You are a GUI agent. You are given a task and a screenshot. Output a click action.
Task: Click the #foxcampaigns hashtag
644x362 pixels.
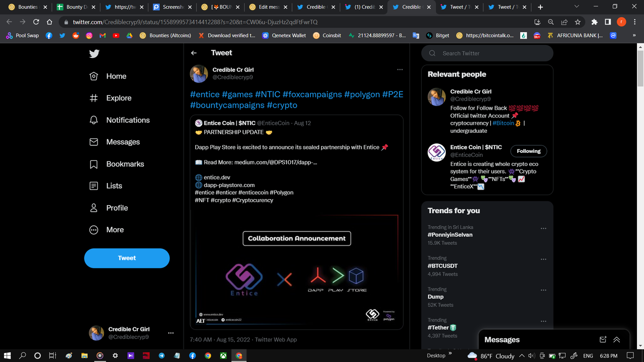click(x=312, y=95)
